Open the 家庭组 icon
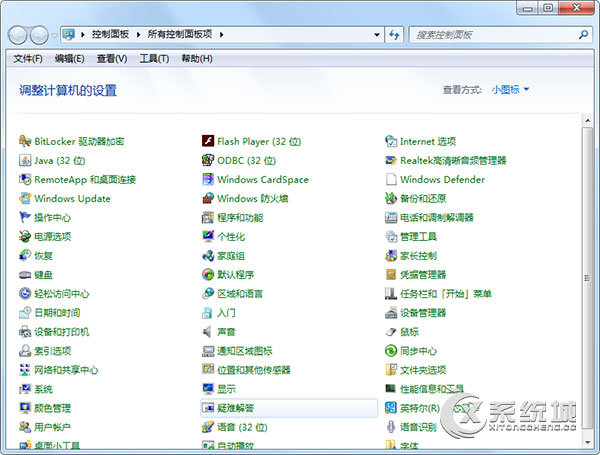The width and height of the screenshot is (600, 455). coord(208,256)
